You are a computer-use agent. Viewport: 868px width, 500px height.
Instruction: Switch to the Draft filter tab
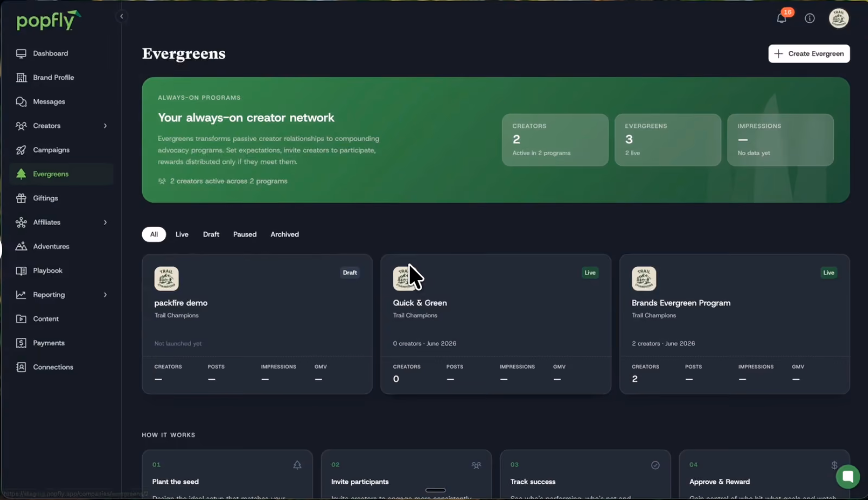(x=211, y=234)
